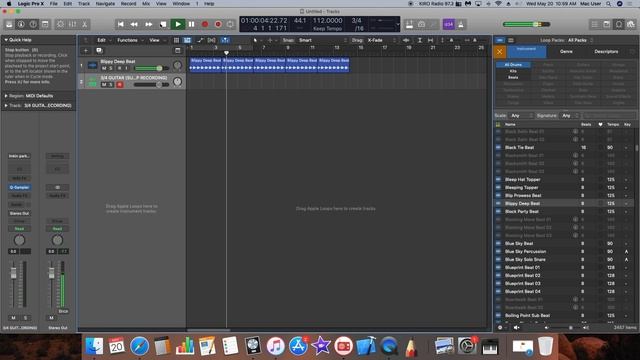Add a new track with plus button
The width and height of the screenshot is (640, 360).
[86, 51]
